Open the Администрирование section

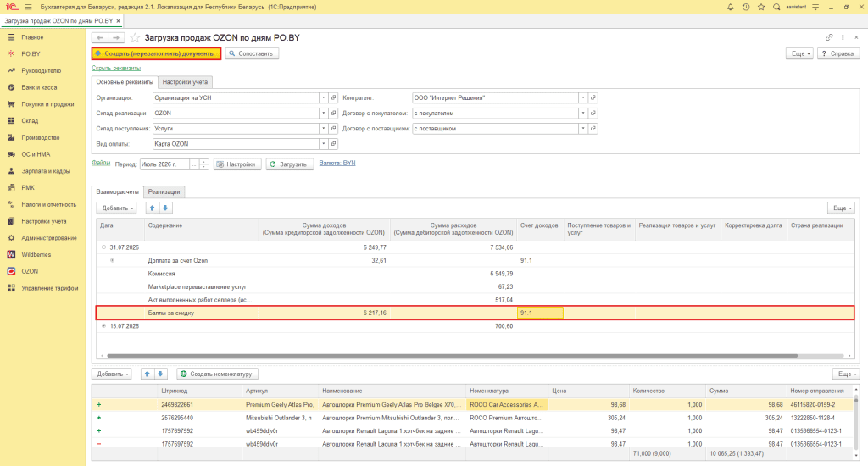[48, 238]
